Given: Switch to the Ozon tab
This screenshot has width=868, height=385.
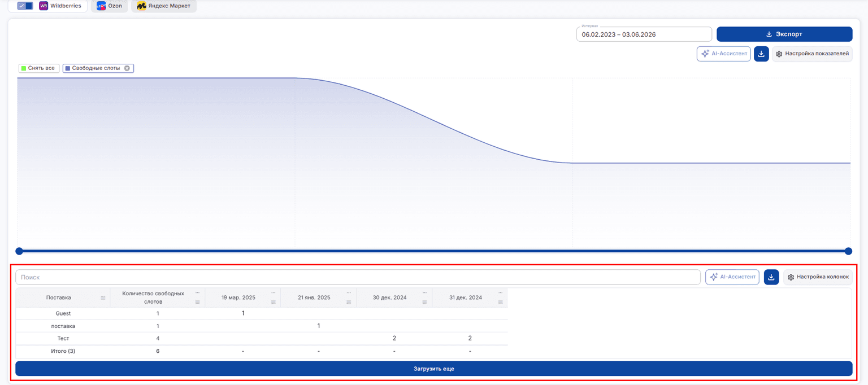Looking at the screenshot, I should pyautogui.click(x=110, y=6).
